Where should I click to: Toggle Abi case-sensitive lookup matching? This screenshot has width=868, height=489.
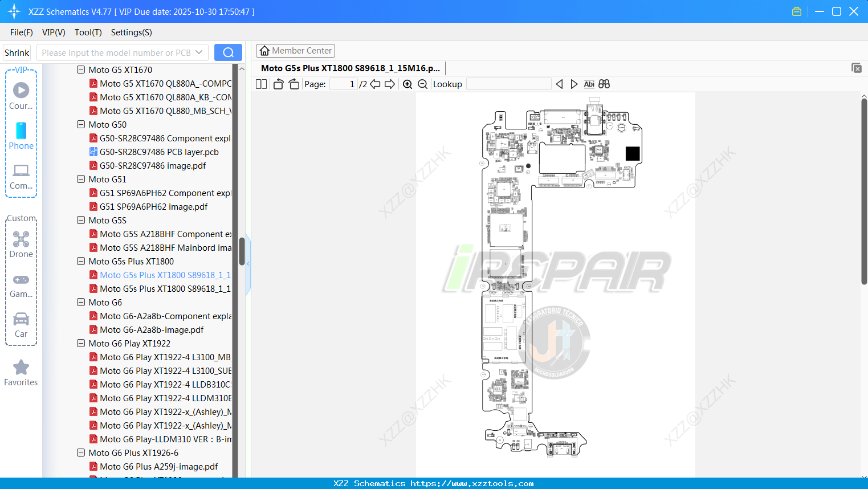click(589, 84)
